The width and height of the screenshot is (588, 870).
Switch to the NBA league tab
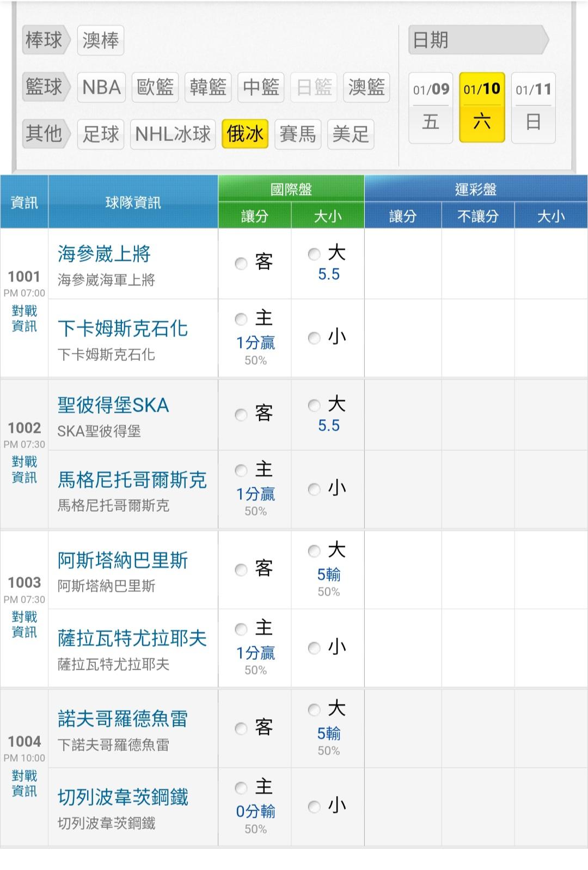(102, 87)
